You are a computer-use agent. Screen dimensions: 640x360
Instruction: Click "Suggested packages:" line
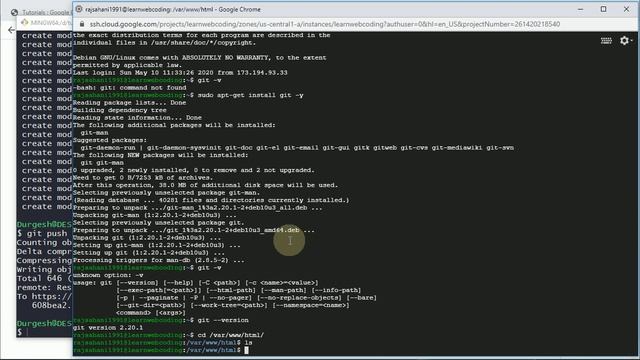[x=110, y=140]
